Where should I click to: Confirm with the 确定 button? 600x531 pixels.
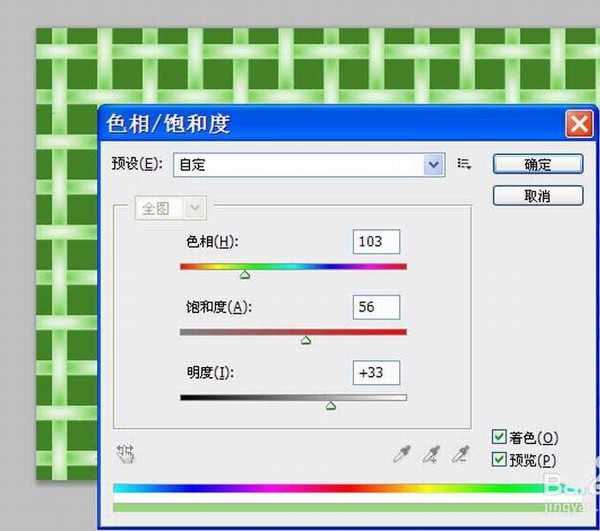pyautogui.click(x=538, y=165)
